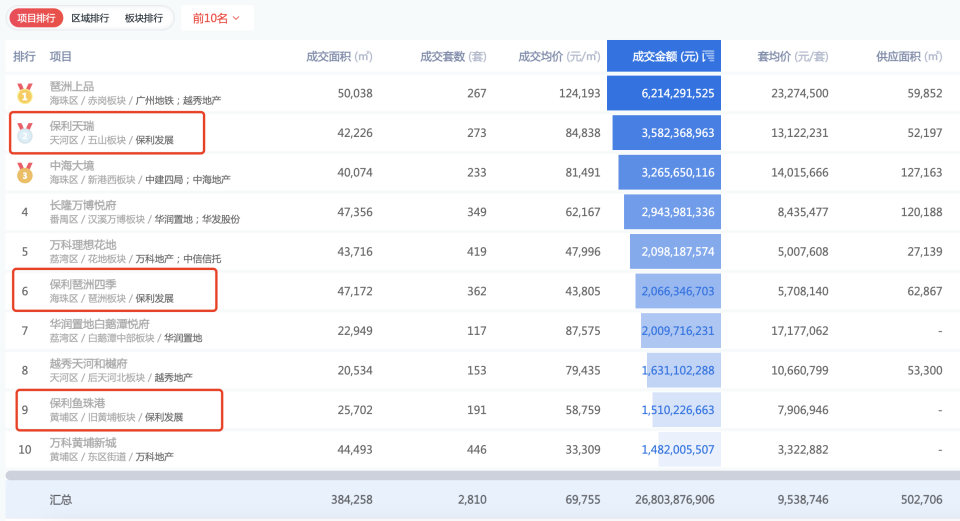
Task: Open project 长隆万博悦府
Action: [83, 205]
